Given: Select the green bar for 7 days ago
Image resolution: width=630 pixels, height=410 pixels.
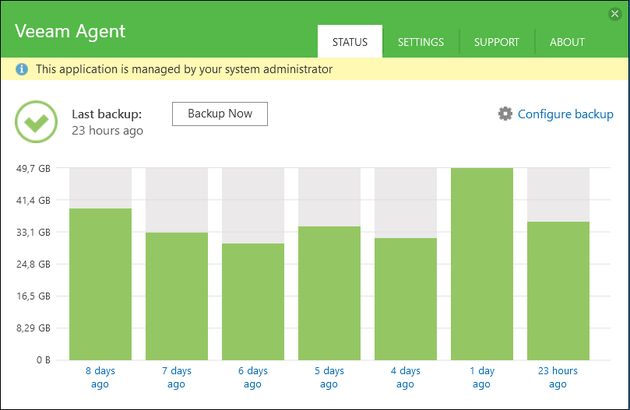Looking at the screenshot, I should [x=177, y=296].
